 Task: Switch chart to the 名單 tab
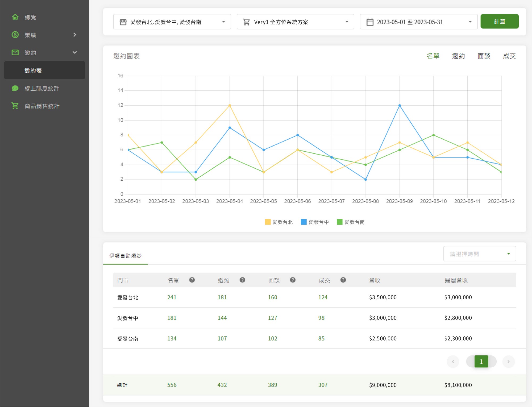click(433, 56)
